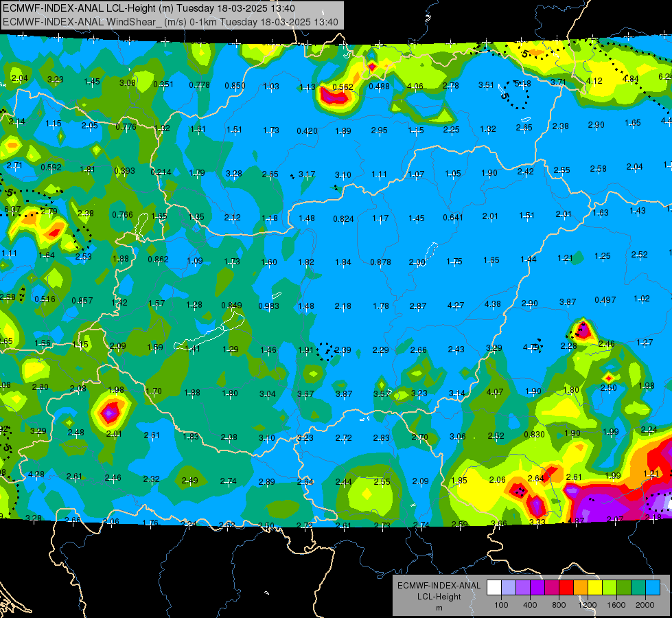The width and height of the screenshot is (672, 618).
Task: Click the wind shear value 0.497
Action: click(x=605, y=300)
